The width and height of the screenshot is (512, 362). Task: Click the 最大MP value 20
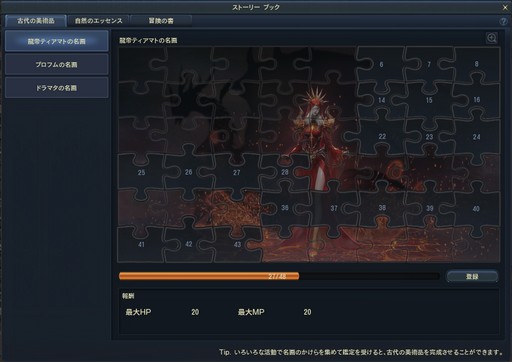pos(307,312)
